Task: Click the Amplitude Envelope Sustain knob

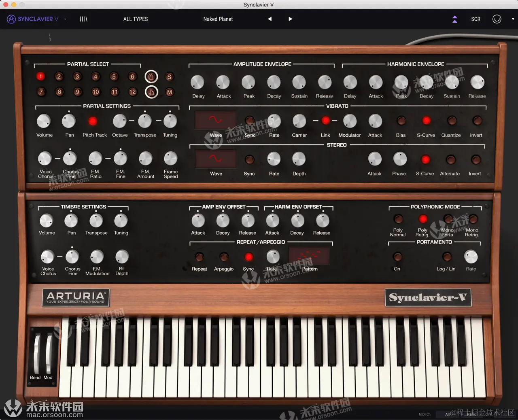Action: 299,82
